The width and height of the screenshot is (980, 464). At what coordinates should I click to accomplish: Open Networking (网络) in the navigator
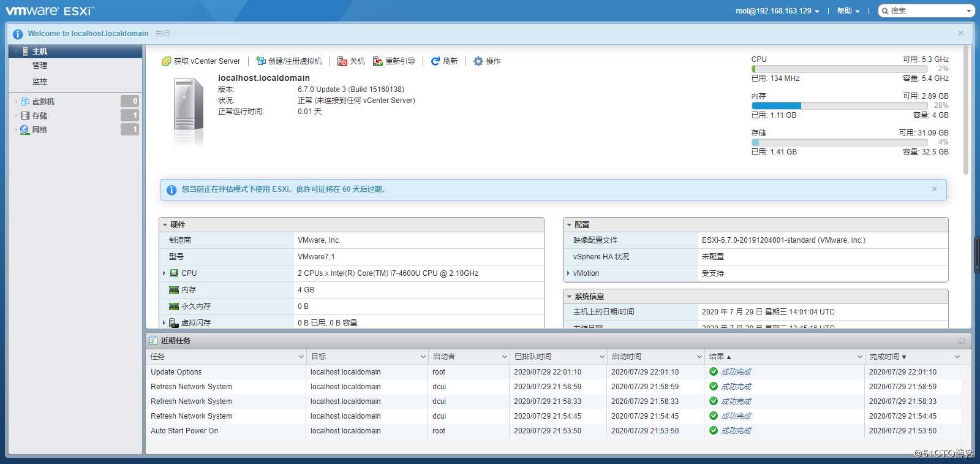pos(40,130)
